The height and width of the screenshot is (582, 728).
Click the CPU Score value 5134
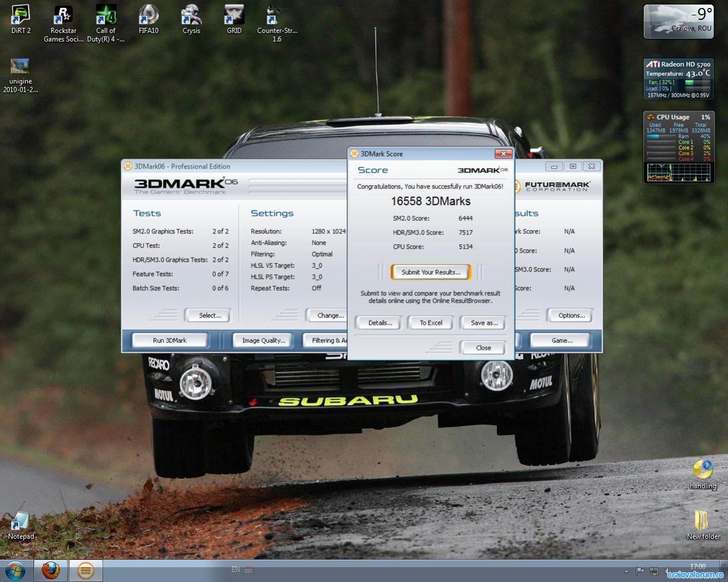[x=466, y=247]
